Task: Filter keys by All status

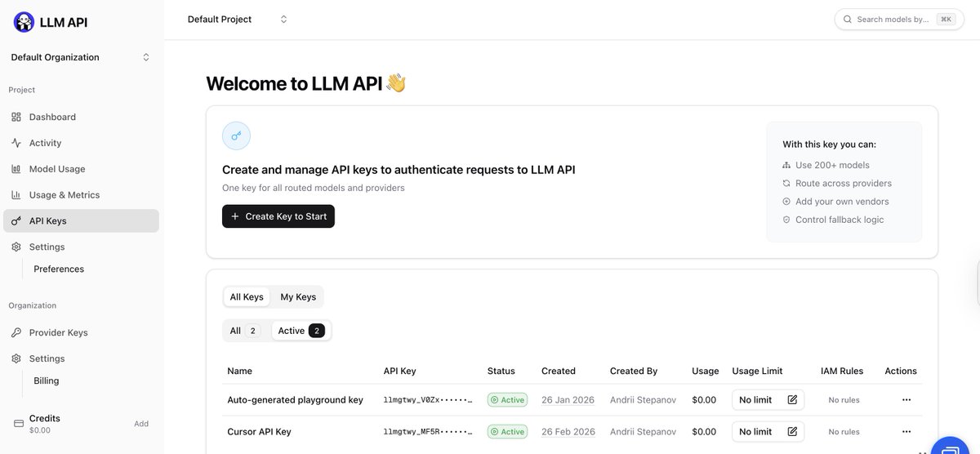Action: point(246,331)
